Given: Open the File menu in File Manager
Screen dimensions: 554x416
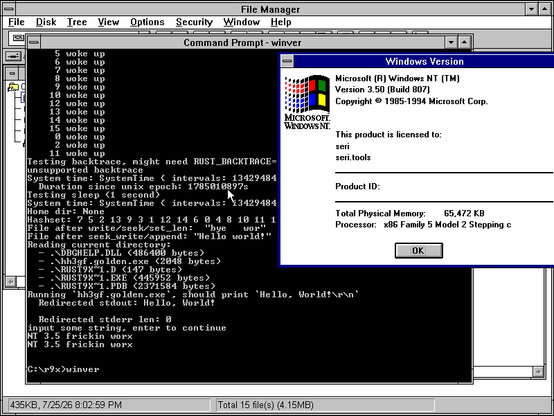Looking at the screenshot, I should click(x=16, y=22).
